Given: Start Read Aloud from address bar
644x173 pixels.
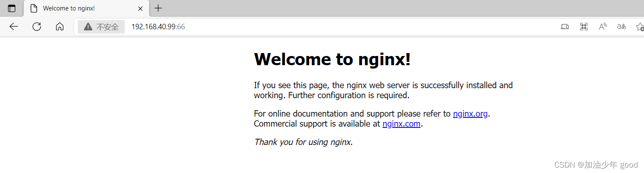Looking at the screenshot, I should click(x=603, y=27).
